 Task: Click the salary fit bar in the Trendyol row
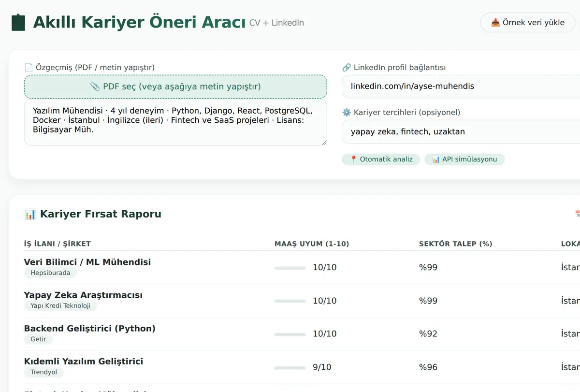click(290, 368)
